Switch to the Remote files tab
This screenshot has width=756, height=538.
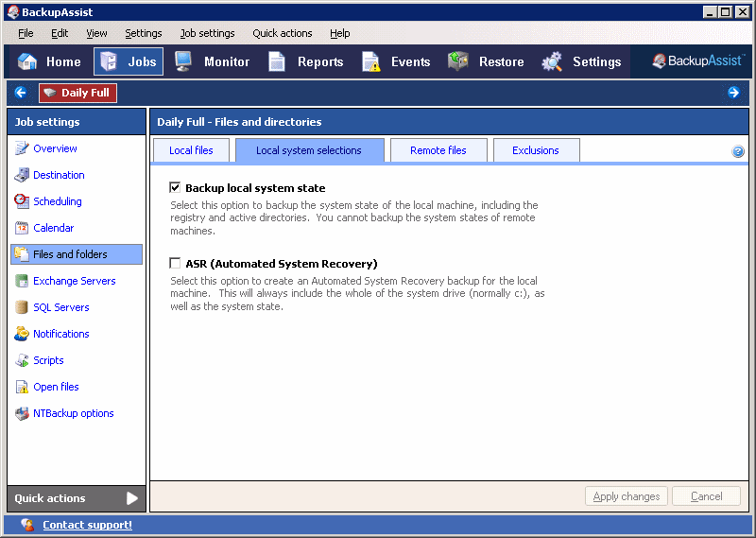438,150
